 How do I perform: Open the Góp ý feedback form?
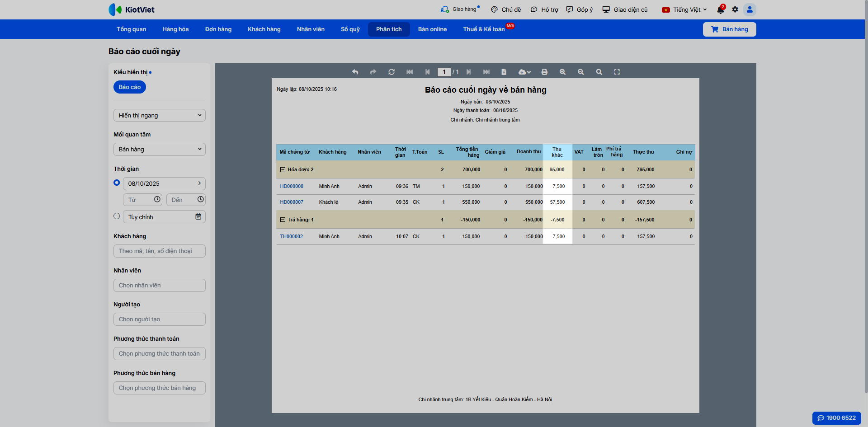580,9
